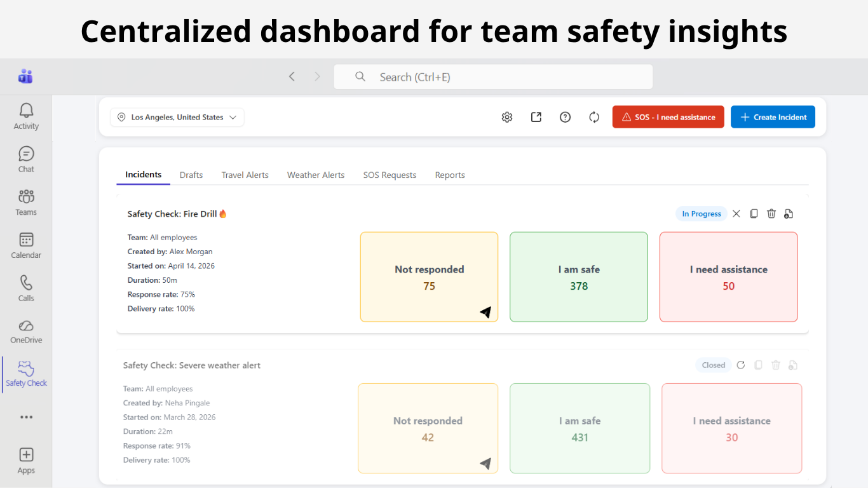Go to Teams section in sidebar

(26, 202)
